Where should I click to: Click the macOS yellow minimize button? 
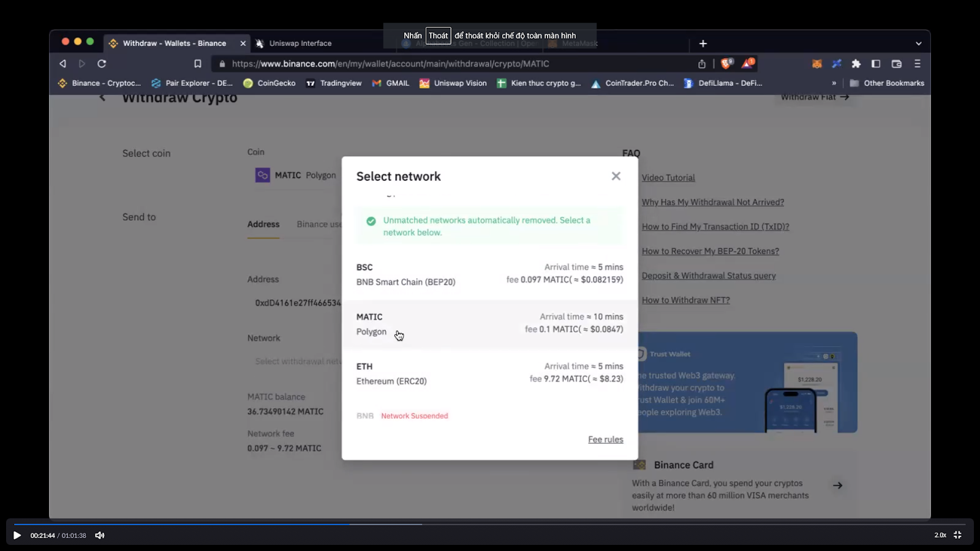pos(78,42)
